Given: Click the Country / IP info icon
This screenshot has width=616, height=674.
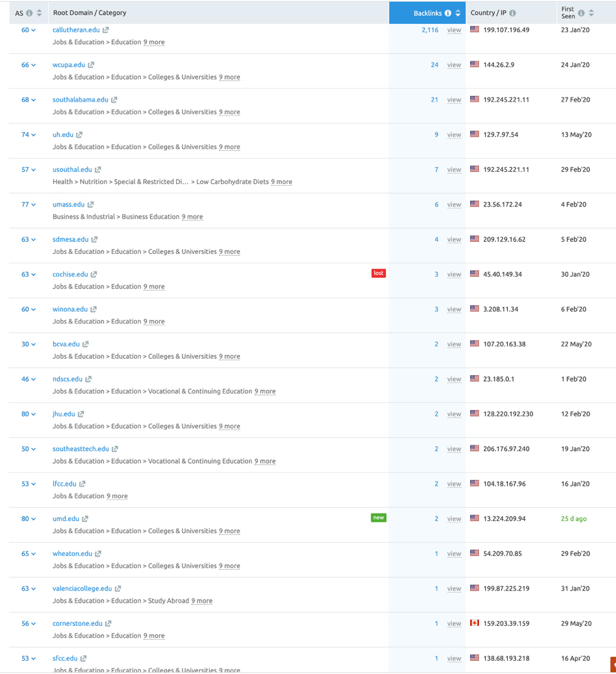Looking at the screenshot, I should pyautogui.click(x=512, y=13).
